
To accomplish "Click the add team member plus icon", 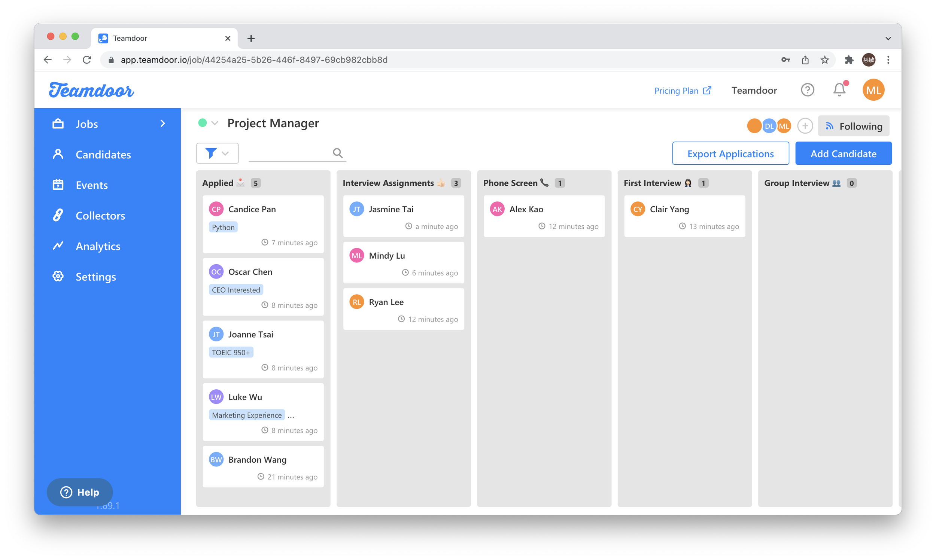I will point(805,126).
